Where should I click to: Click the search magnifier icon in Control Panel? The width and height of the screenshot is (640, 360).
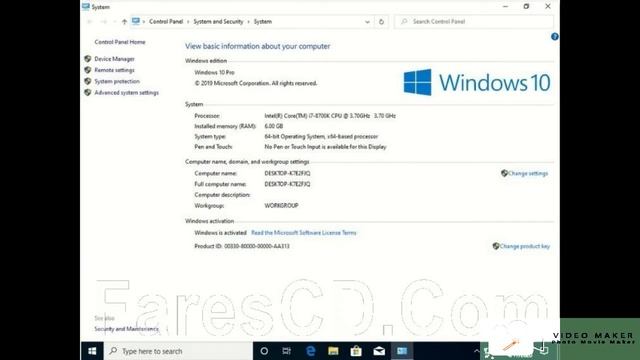(404, 22)
